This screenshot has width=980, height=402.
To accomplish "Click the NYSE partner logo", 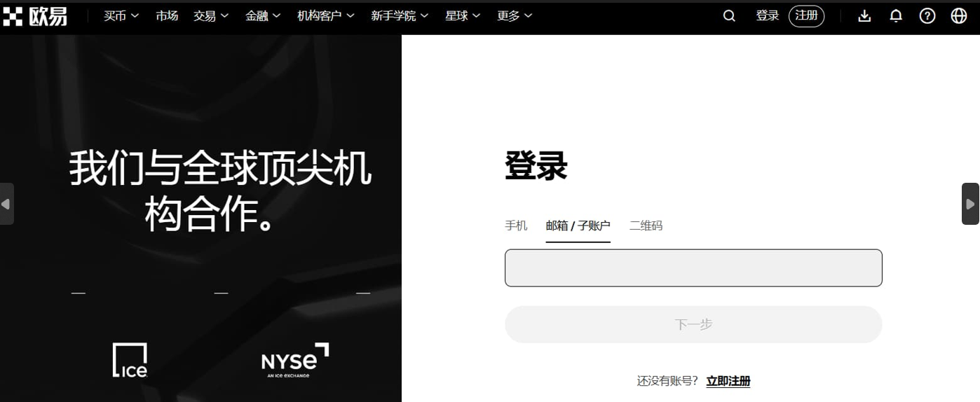I will (294, 360).
